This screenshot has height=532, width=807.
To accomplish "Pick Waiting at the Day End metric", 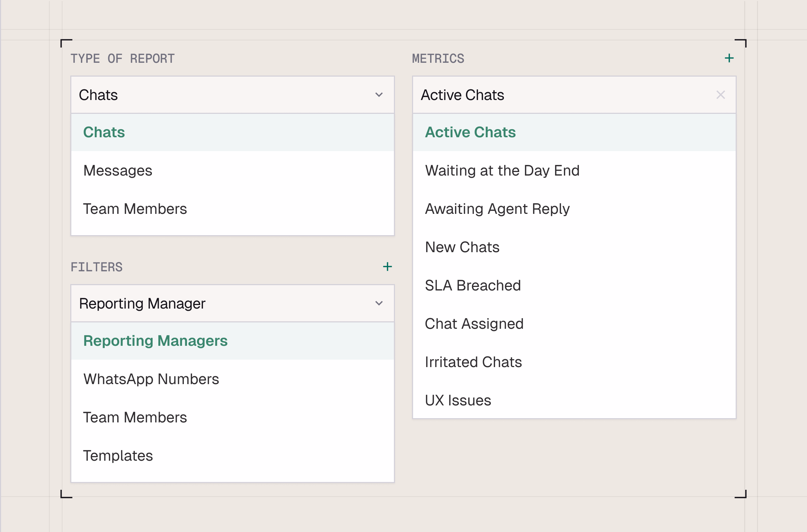I will point(502,171).
